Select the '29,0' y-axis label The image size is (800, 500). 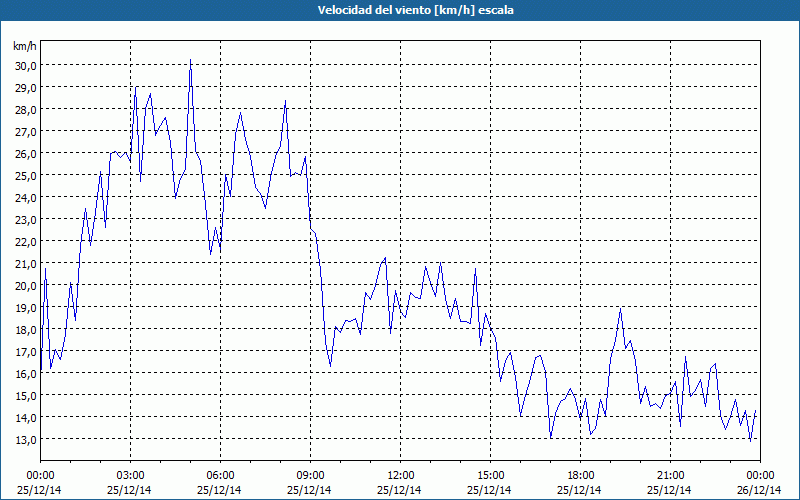pos(24,88)
